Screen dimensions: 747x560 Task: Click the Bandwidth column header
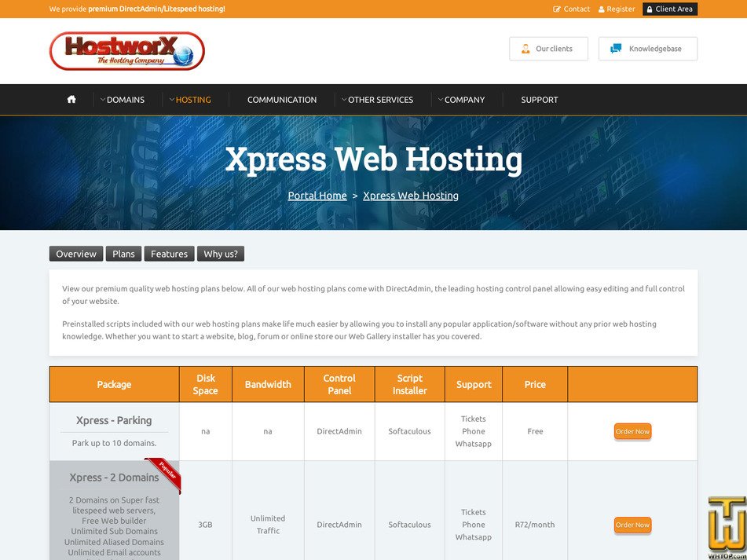[268, 384]
